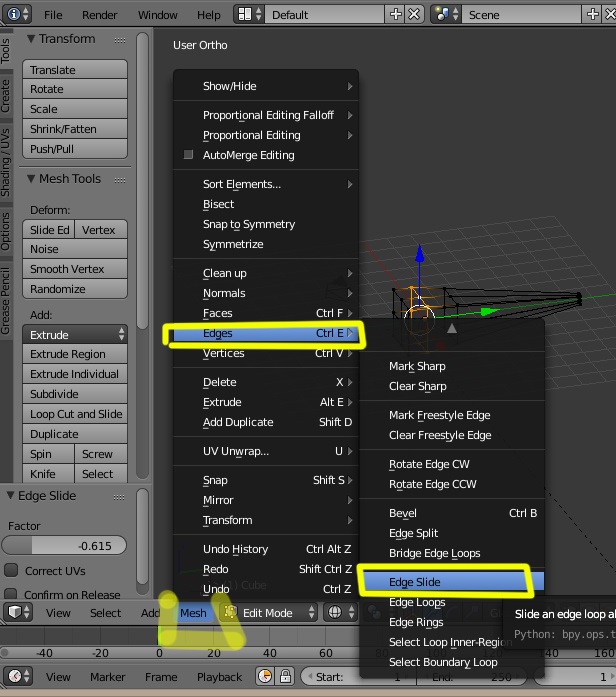
Task: Open the screen layout browse icon
Action: pyautogui.click(x=250, y=14)
